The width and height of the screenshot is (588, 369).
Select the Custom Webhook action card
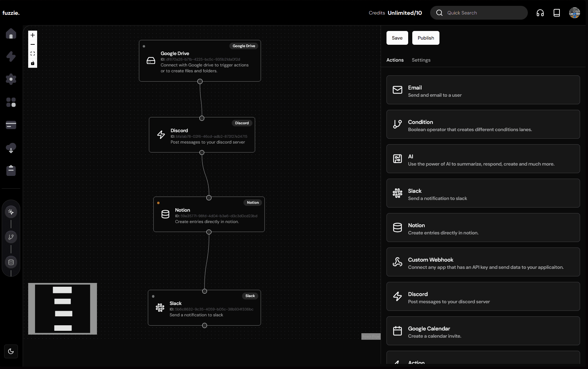coord(483,262)
